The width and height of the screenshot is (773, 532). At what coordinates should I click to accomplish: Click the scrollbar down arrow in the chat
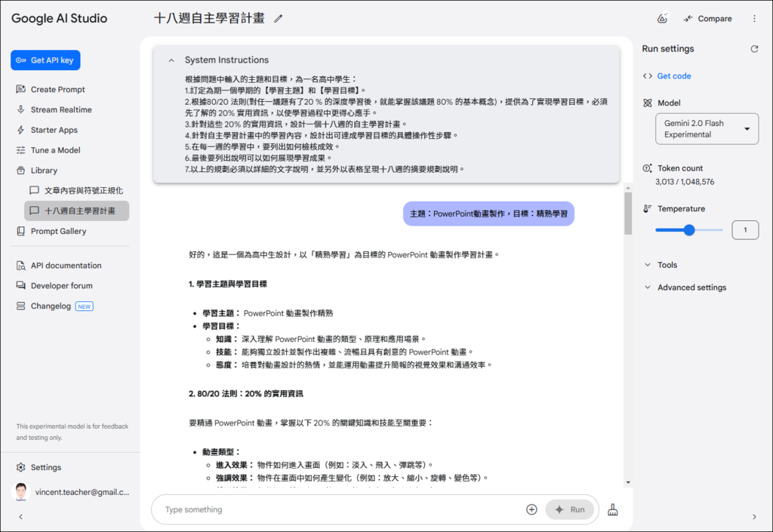pos(628,483)
